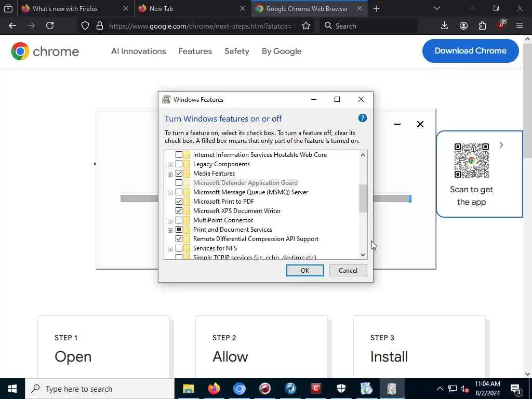This screenshot has width=532, height=399.
Task: Open the red Comodo C taskbar icon
Action: [x=315, y=389]
